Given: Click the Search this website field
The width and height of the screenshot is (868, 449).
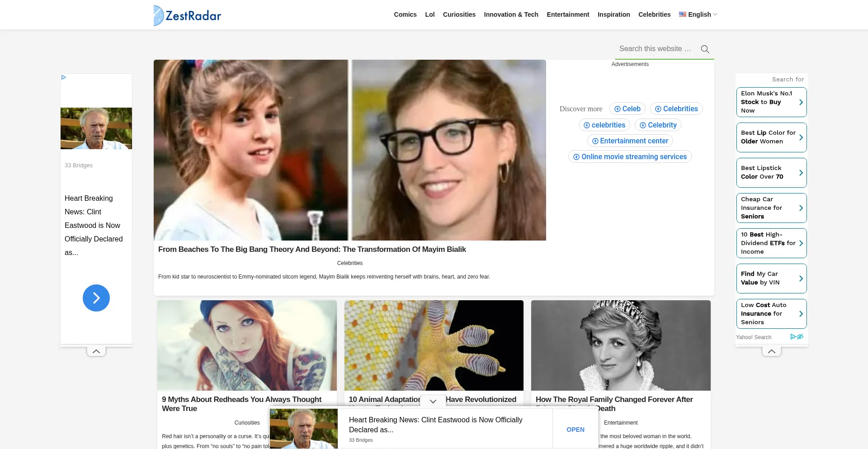Looking at the screenshot, I should (x=655, y=49).
